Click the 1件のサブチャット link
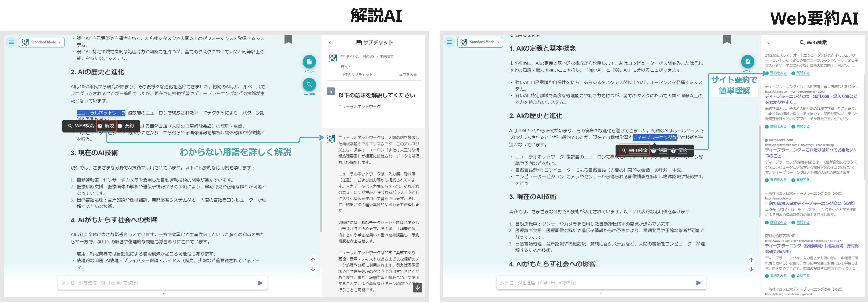The height and width of the screenshot is (303, 868). click(x=357, y=75)
